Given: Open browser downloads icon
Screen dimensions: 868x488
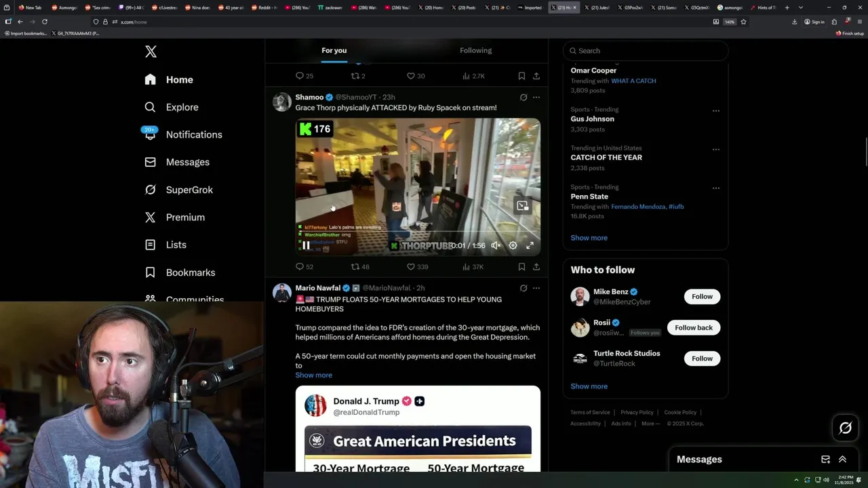Looking at the screenshot, I should pyautogui.click(x=794, y=22).
